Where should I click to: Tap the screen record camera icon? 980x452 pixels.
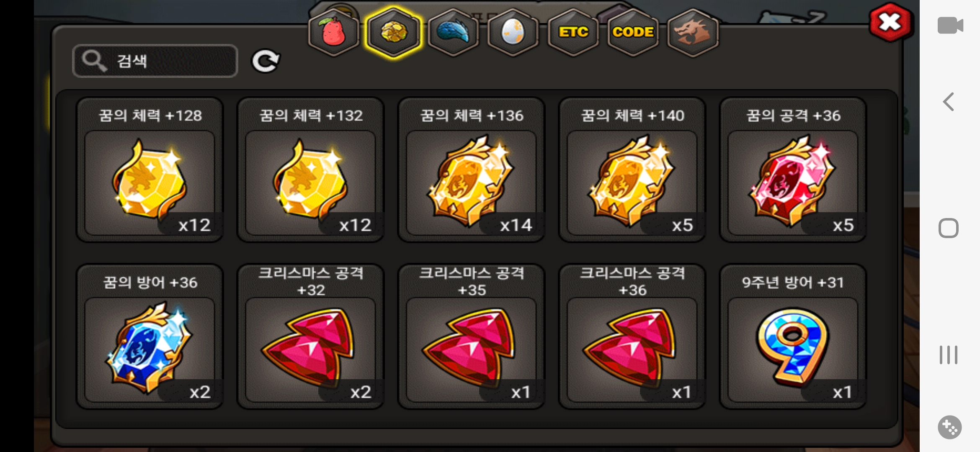950,25
